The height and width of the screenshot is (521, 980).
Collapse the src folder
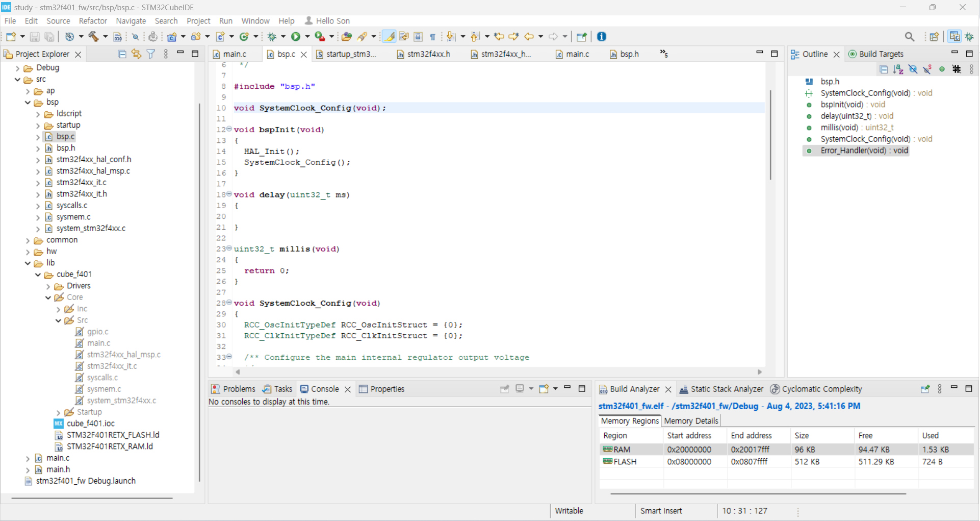coord(17,80)
